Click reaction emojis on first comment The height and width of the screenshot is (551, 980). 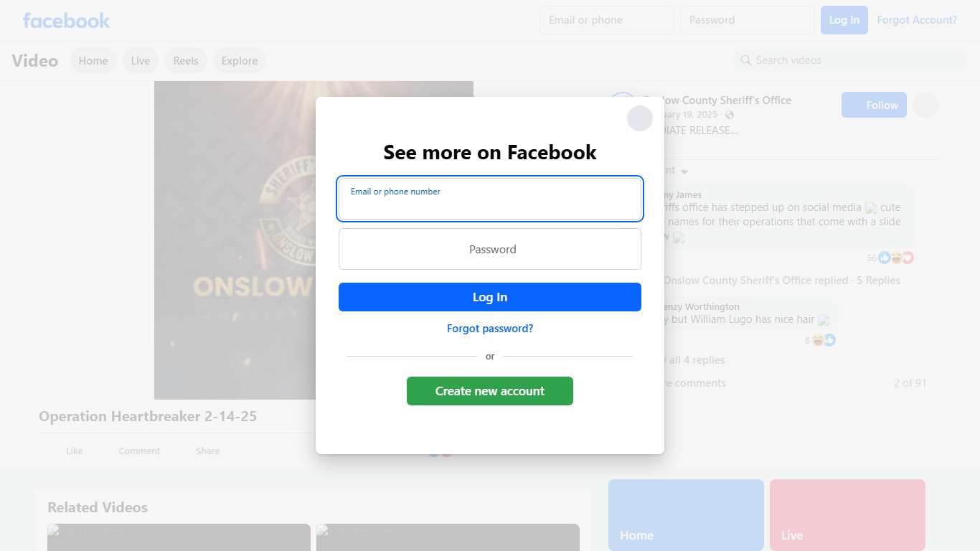coord(895,258)
